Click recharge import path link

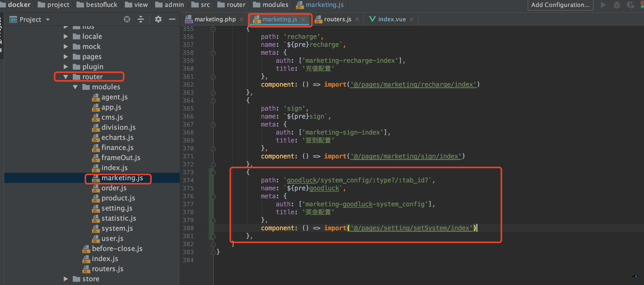point(413,85)
